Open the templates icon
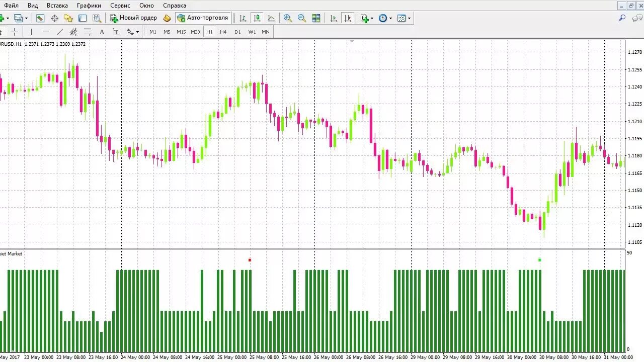 click(401, 18)
